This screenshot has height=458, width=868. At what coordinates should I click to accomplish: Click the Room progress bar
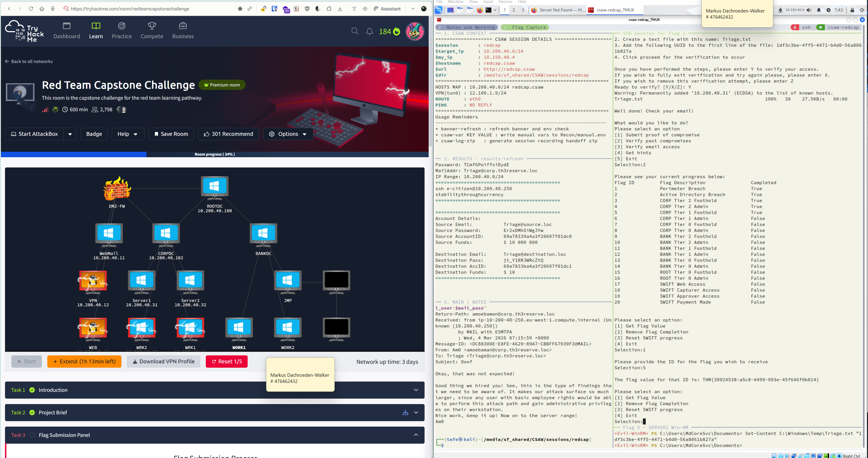215,154
